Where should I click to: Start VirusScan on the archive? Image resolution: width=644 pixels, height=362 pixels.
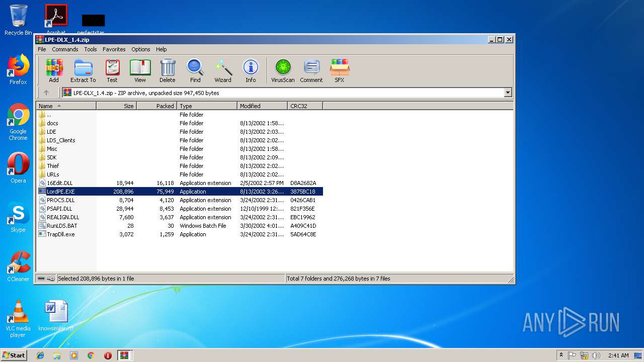pos(283,70)
